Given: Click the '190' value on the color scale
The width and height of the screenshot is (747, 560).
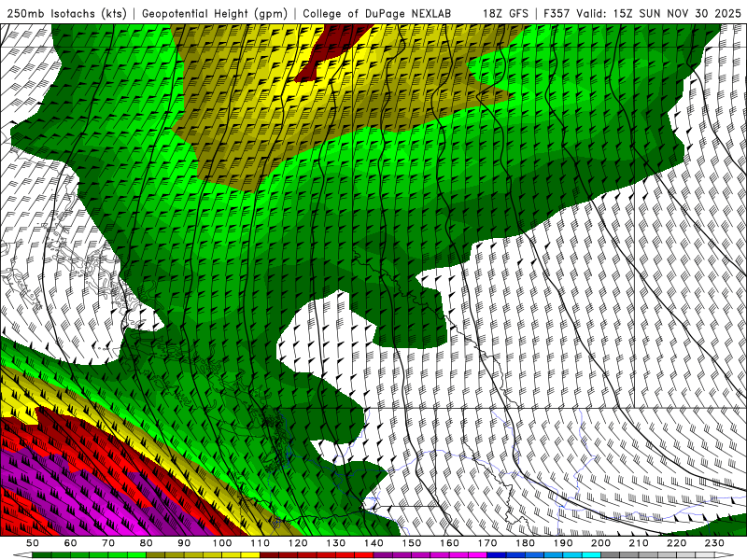Looking at the screenshot, I should 563,543.
